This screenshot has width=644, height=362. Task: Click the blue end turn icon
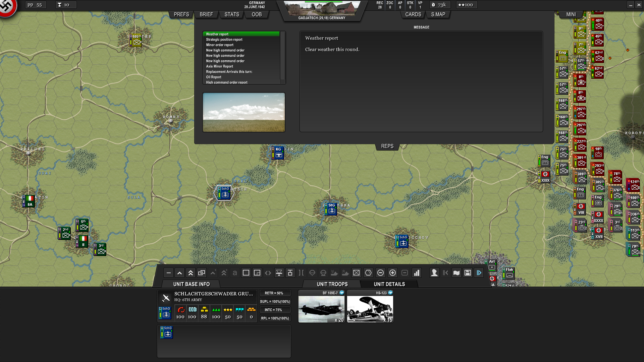click(479, 273)
